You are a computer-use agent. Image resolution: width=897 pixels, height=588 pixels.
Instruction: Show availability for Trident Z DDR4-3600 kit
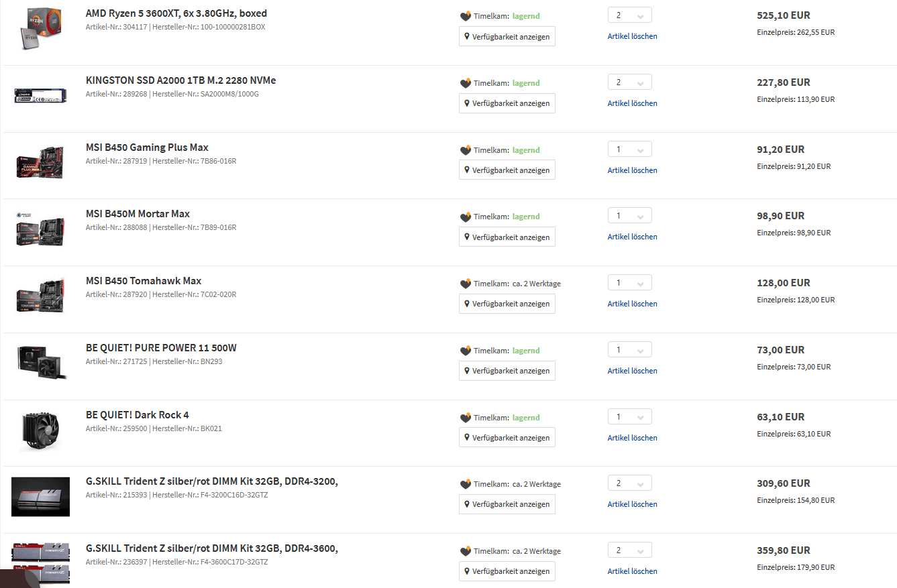pyautogui.click(x=507, y=571)
